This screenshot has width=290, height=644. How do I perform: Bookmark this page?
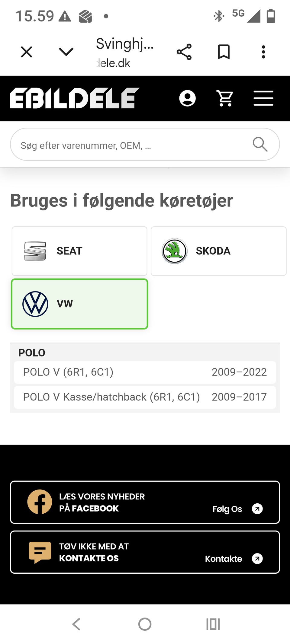(x=224, y=52)
